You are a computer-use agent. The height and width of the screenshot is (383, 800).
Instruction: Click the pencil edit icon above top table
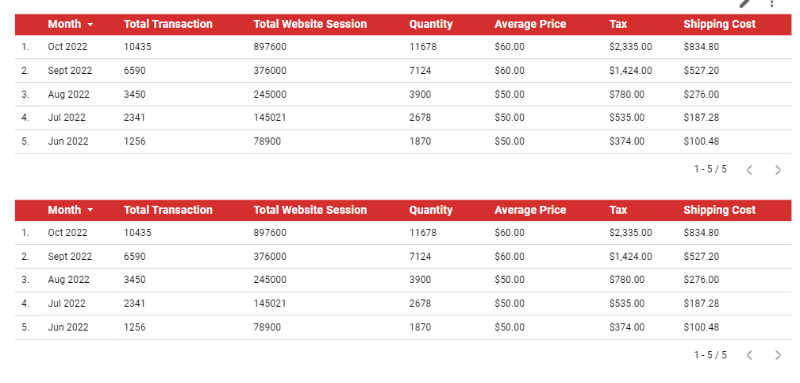745,3
